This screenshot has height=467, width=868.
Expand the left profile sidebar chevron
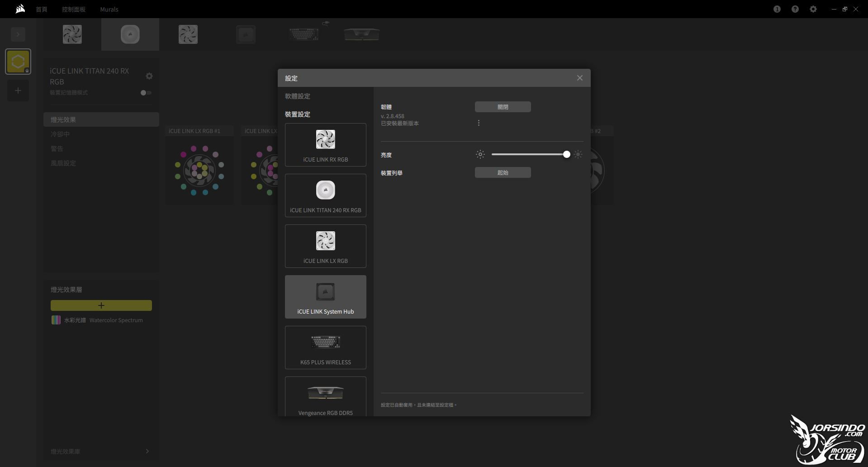[x=18, y=34]
